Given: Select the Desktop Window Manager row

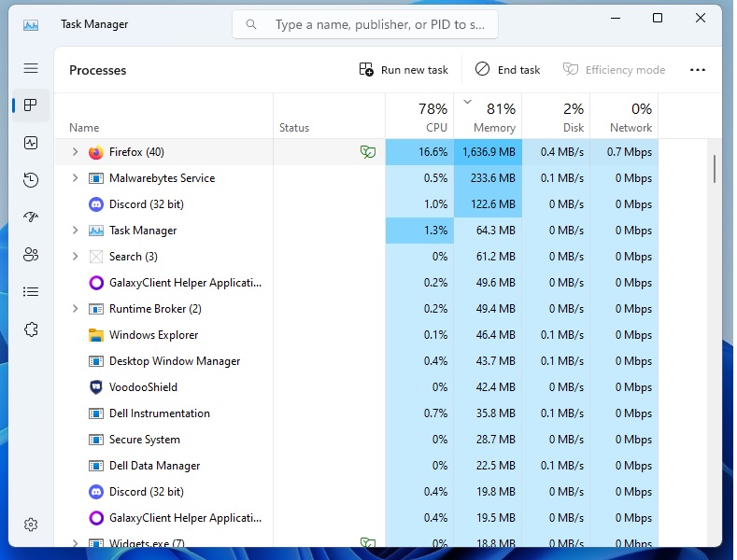Looking at the screenshot, I should point(356,361).
